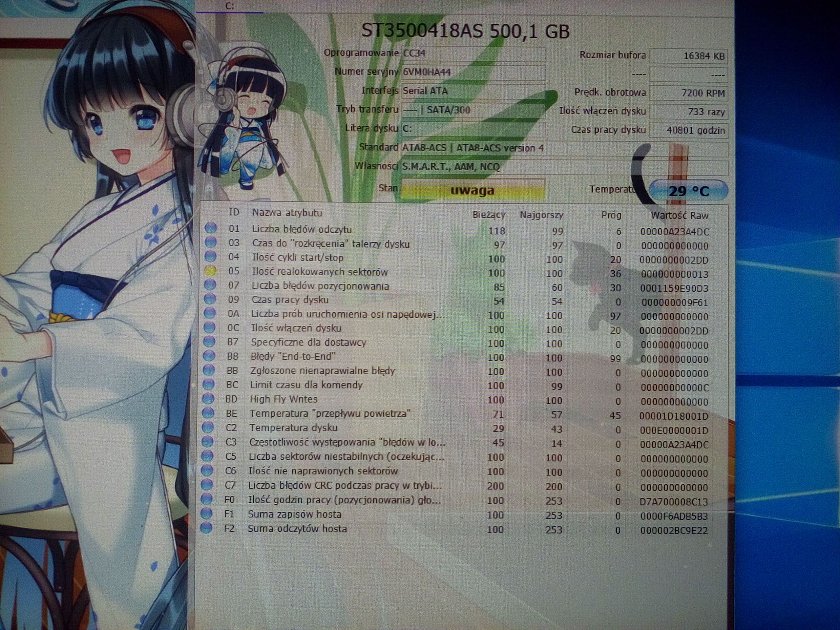Click the status orb for attribute BE

point(208,412)
